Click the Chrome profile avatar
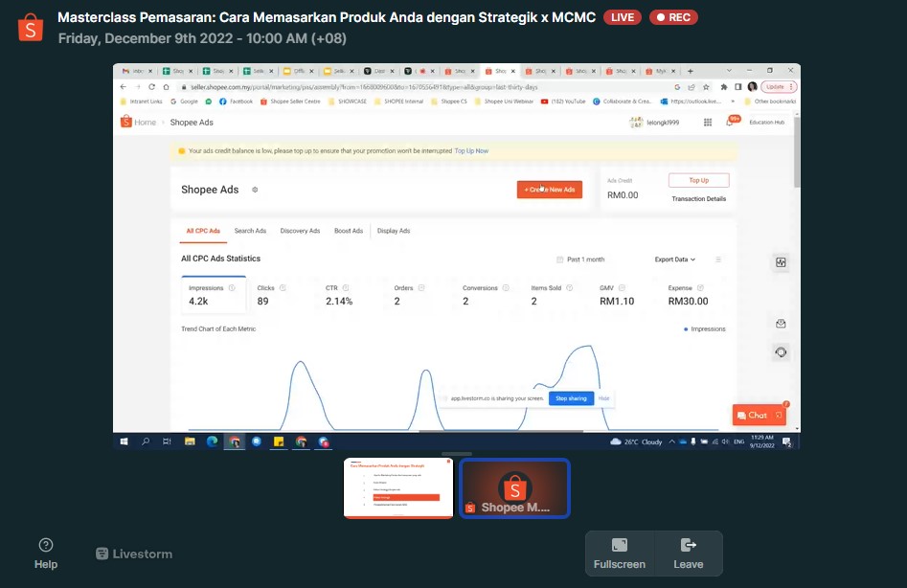This screenshot has height=588, width=907. click(x=752, y=87)
